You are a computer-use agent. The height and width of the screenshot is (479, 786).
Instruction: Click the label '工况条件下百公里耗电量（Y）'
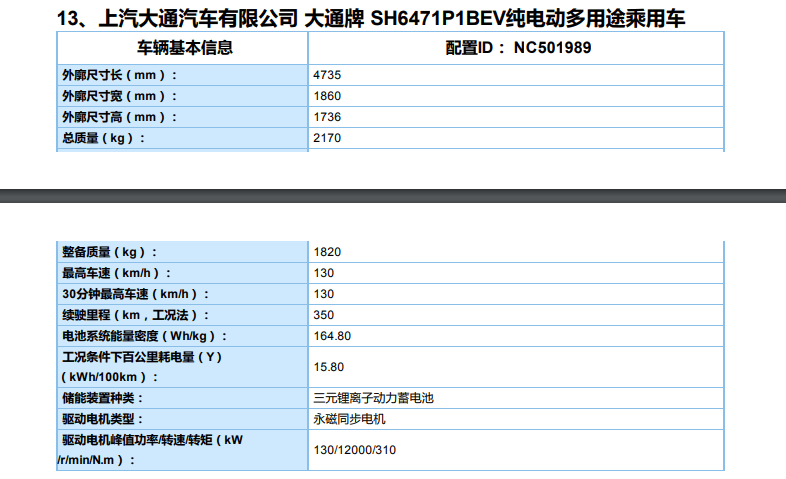[142, 357]
